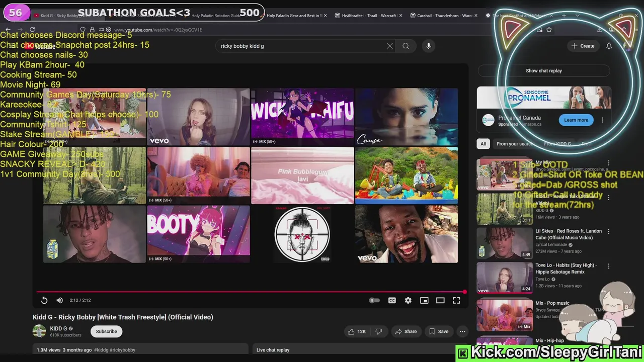Open the Create menu

[x=583, y=46]
